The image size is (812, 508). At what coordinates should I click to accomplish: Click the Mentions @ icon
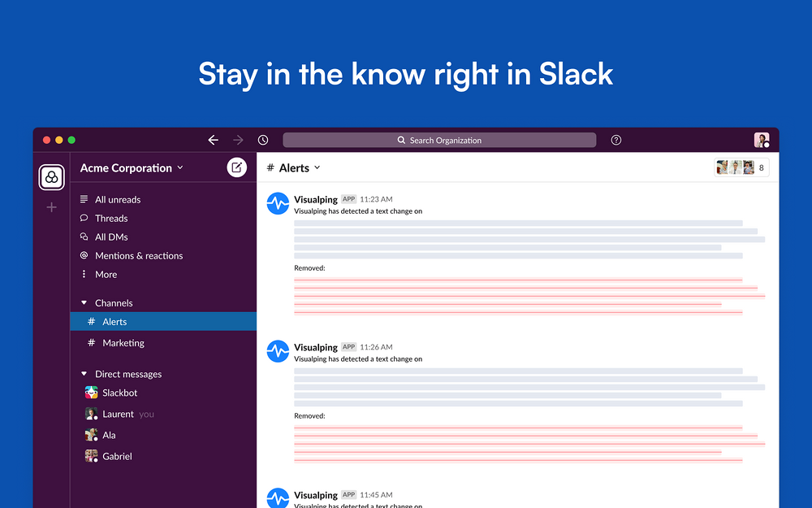(x=84, y=255)
